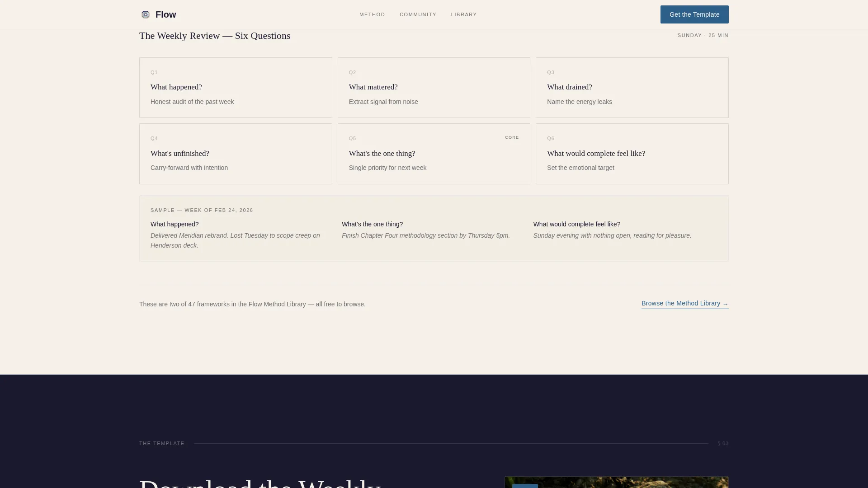The width and height of the screenshot is (868, 488).
Task: Click the sample 'Finish Chapter Four' answer
Action: point(426,235)
